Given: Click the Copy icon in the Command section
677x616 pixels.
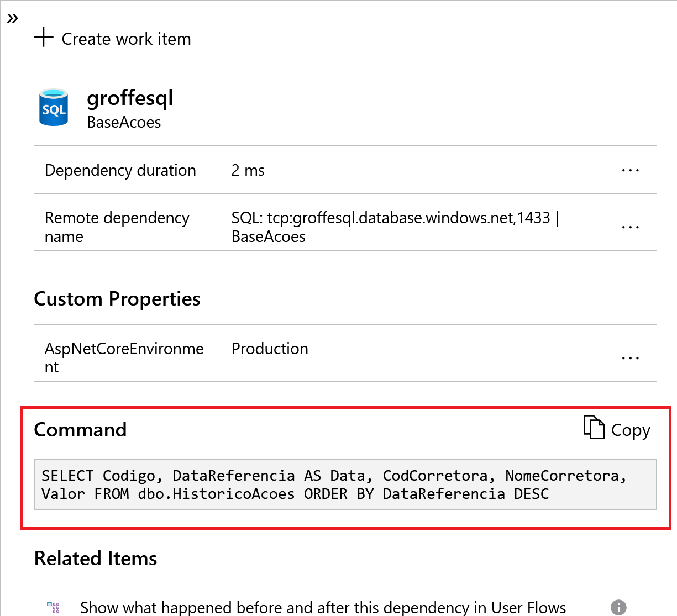Looking at the screenshot, I should [x=592, y=428].
